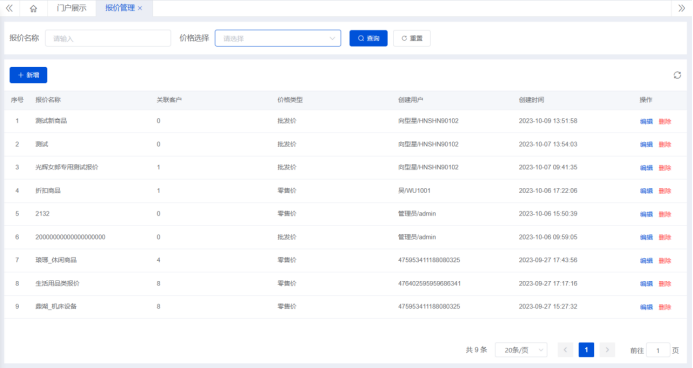This screenshot has height=368, width=693.
Task: Click the right double-chevron icon
Action: pos(682,8)
